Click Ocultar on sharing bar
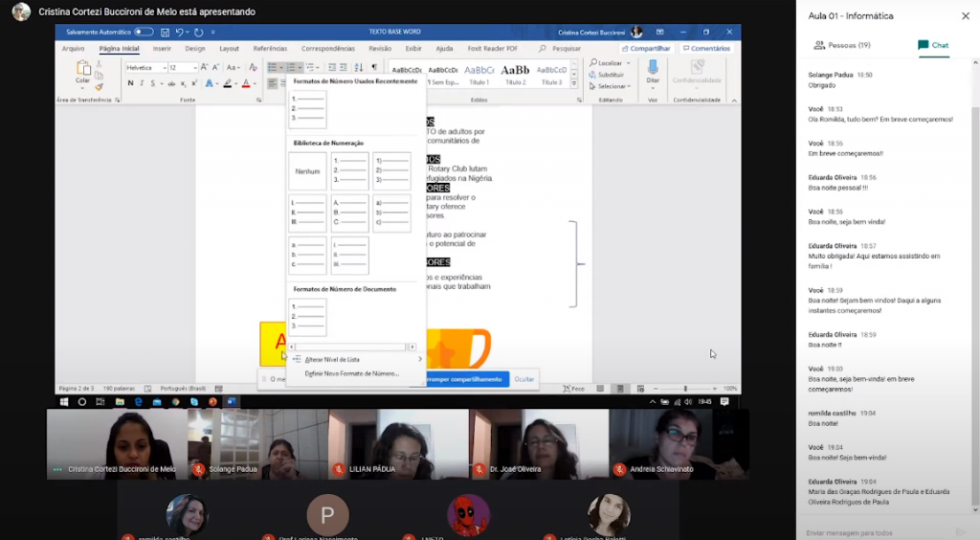Image resolution: width=980 pixels, height=540 pixels. click(x=524, y=379)
